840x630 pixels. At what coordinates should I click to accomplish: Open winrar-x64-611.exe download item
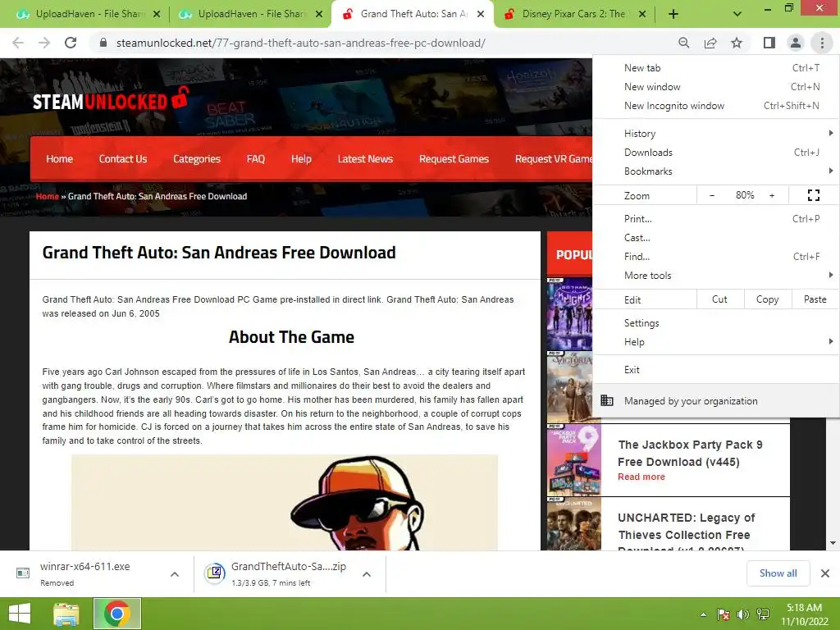click(84, 573)
